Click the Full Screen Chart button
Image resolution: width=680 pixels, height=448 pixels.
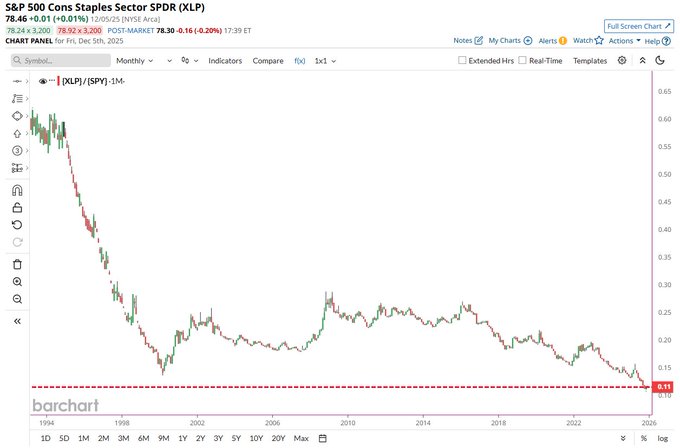639,26
